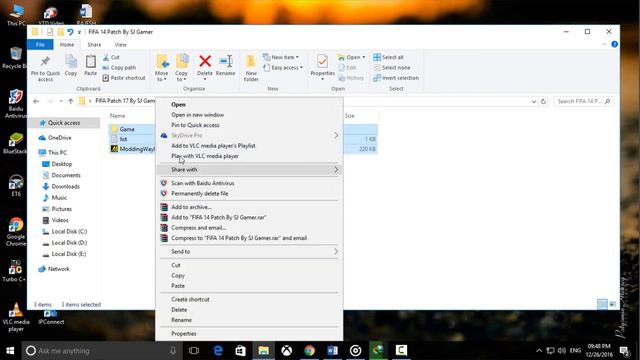
Task: Open the New item dropdown
Action: coord(281,57)
